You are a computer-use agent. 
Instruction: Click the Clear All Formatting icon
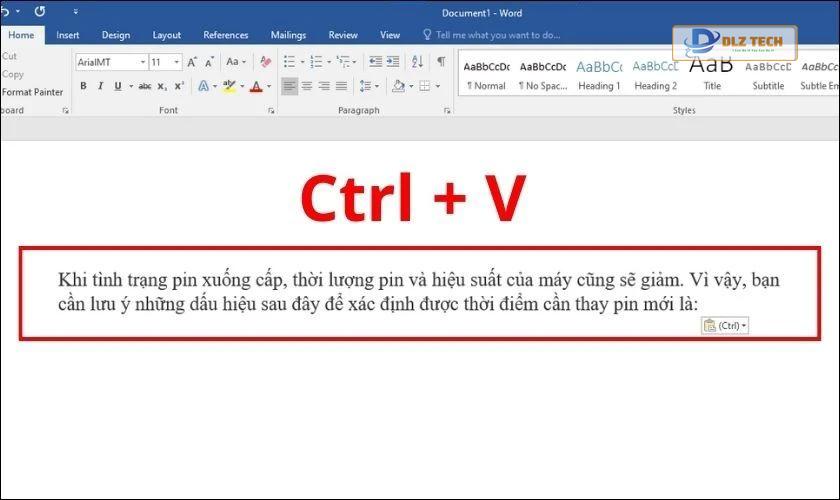point(265,62)
